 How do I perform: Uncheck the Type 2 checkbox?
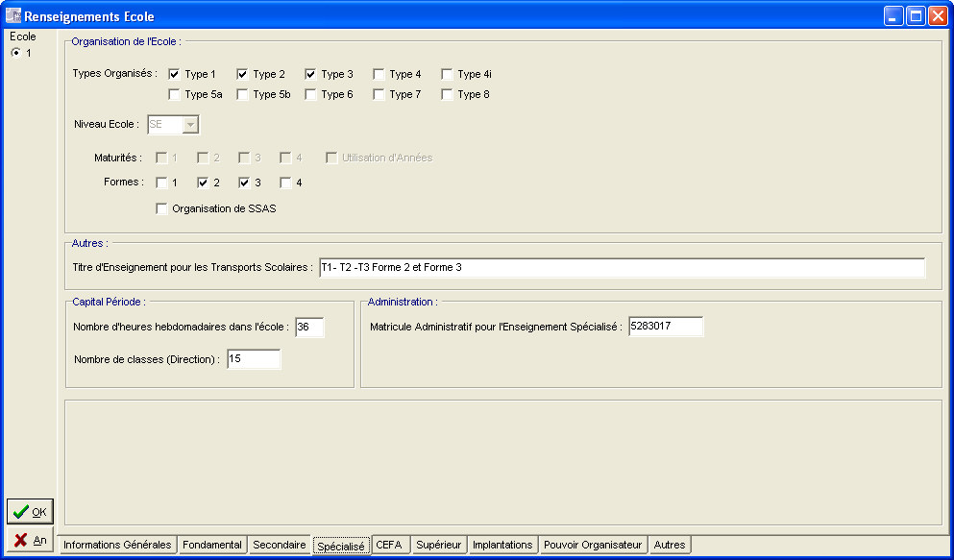pos(242,74)
